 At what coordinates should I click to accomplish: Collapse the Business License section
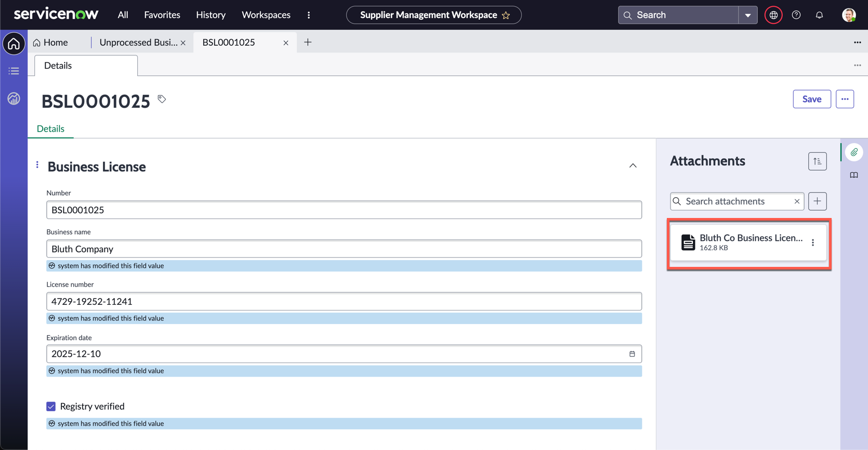[633, 166]
